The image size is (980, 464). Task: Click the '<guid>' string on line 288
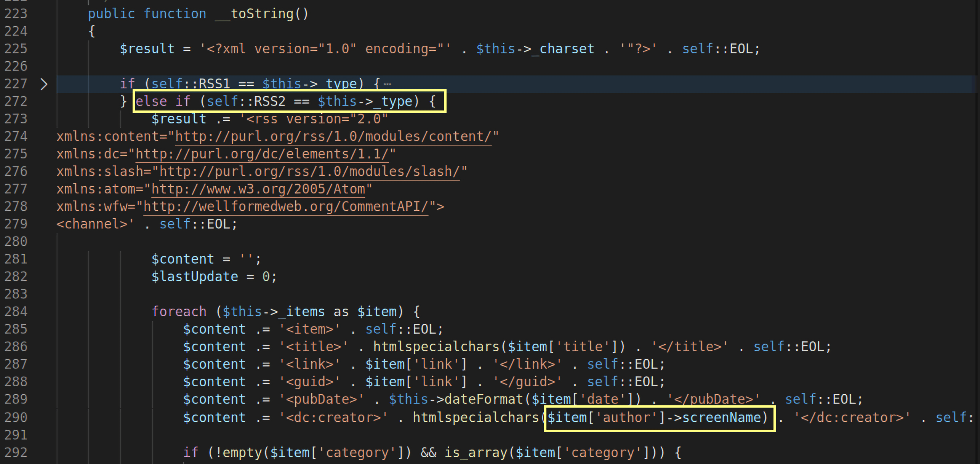[310, 382]
